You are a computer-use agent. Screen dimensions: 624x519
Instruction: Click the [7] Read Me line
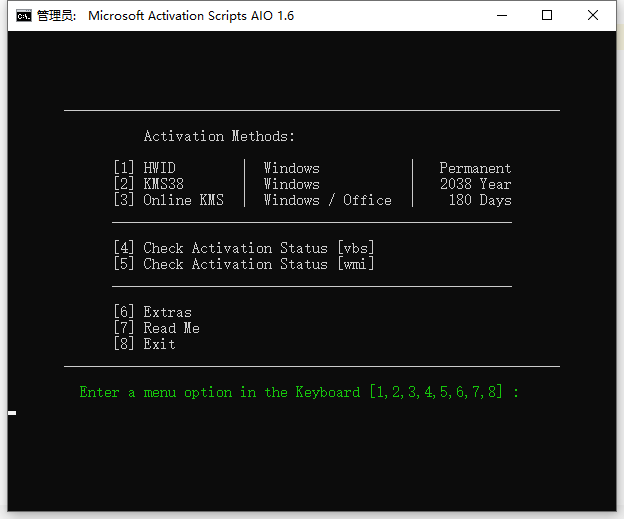pos(156,328)
